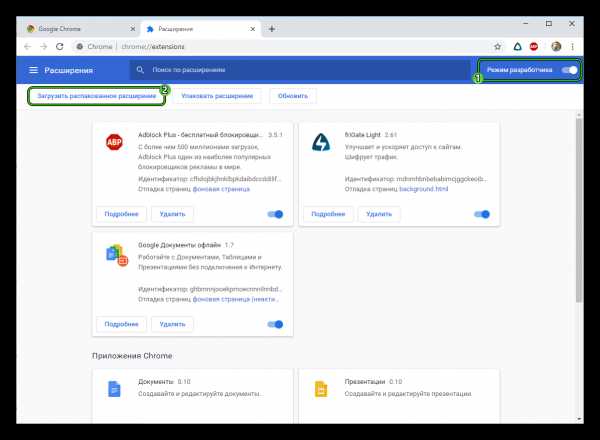Click the Документы app title
This screenshot has width=600, height=440.
coord(156,381)
